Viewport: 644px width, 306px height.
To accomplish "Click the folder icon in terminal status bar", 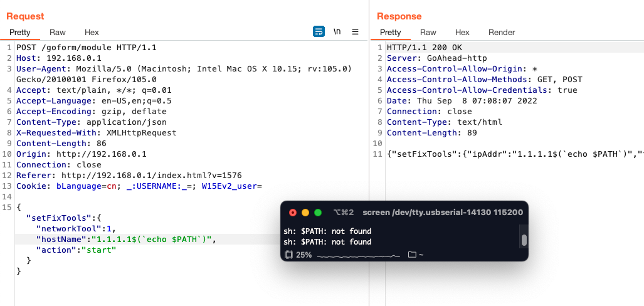I will [x=412, y=255].
